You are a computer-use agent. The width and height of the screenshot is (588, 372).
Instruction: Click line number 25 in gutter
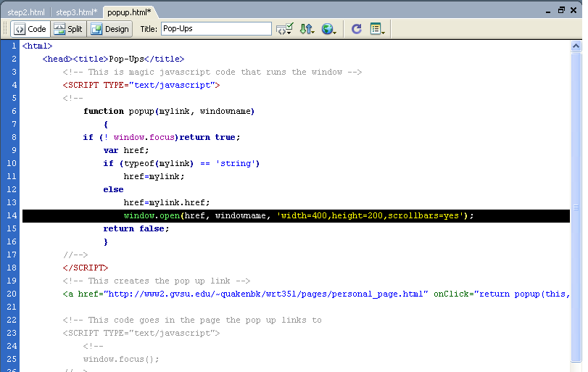pos(12,359)
